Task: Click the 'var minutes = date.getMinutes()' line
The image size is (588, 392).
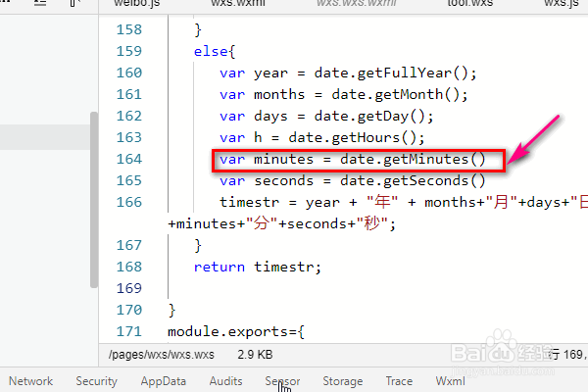Action: pyautogui.click(x=352, y=160)
